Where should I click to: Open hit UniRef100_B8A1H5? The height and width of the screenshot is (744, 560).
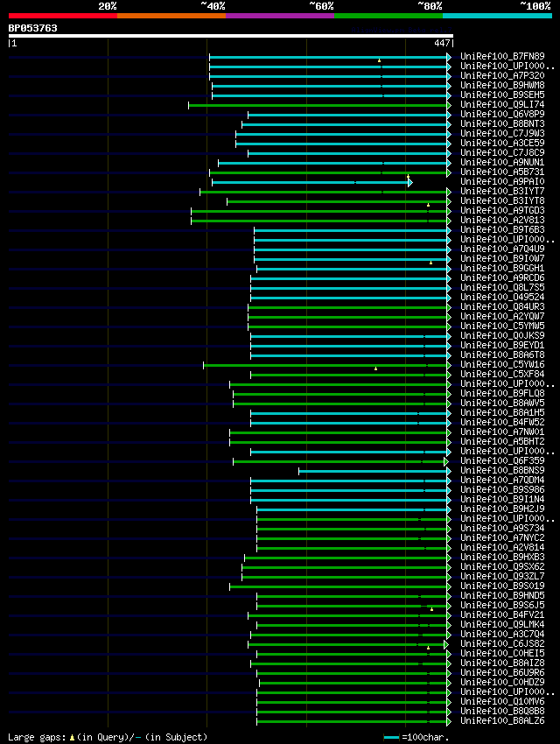502,412
